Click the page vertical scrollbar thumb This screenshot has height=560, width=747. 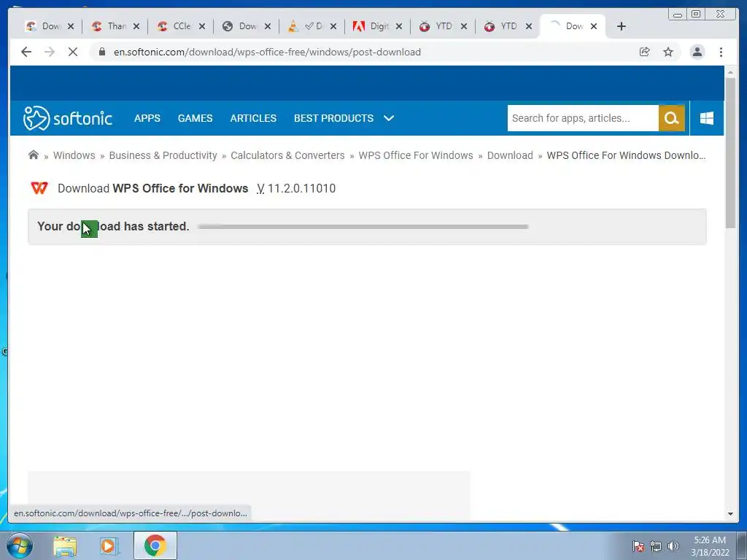[730, 152]
